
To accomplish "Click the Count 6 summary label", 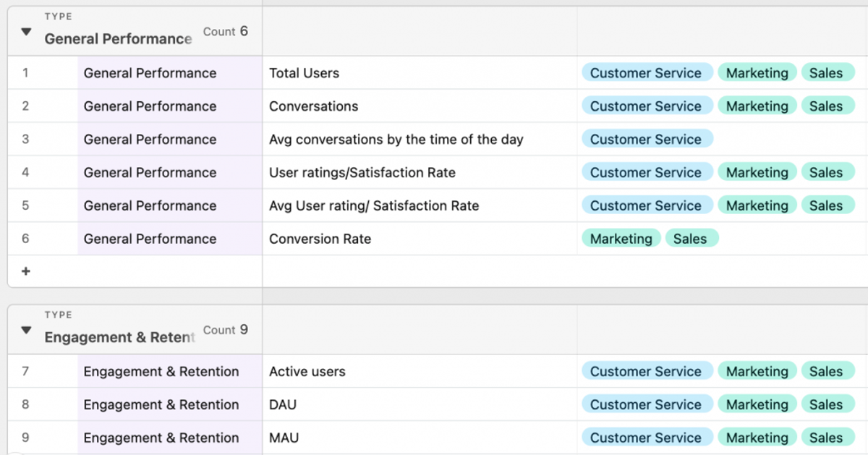I will (x=226, y=31).
